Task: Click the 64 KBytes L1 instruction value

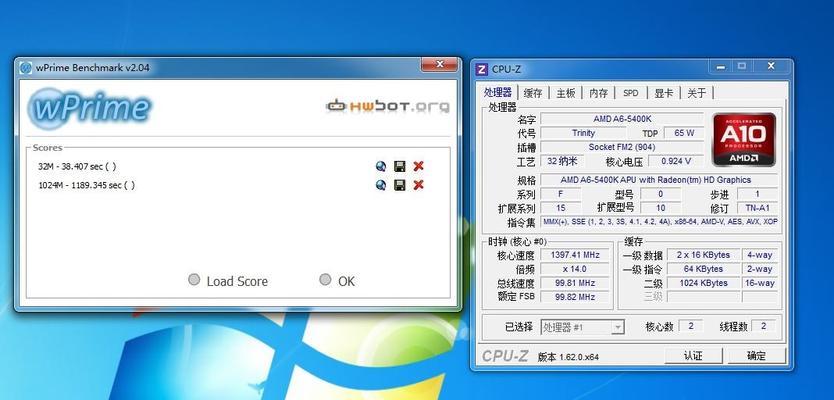Action: [x=703, y=269]
